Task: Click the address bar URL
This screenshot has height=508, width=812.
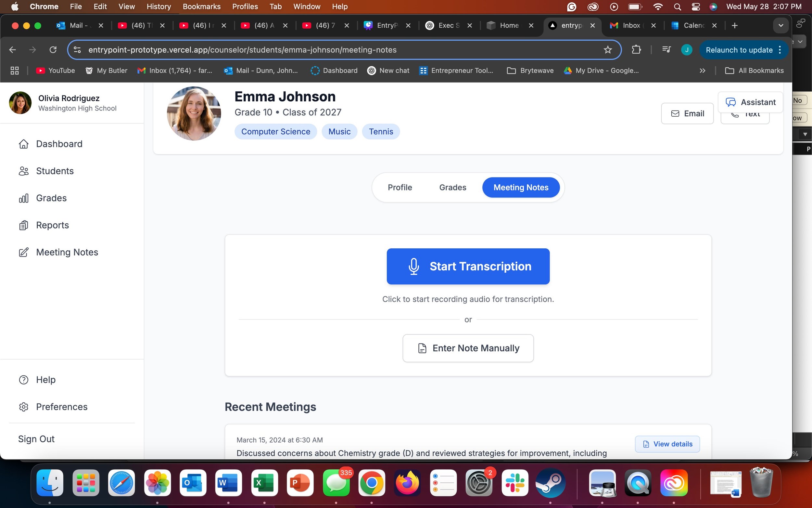Action: 242,50
